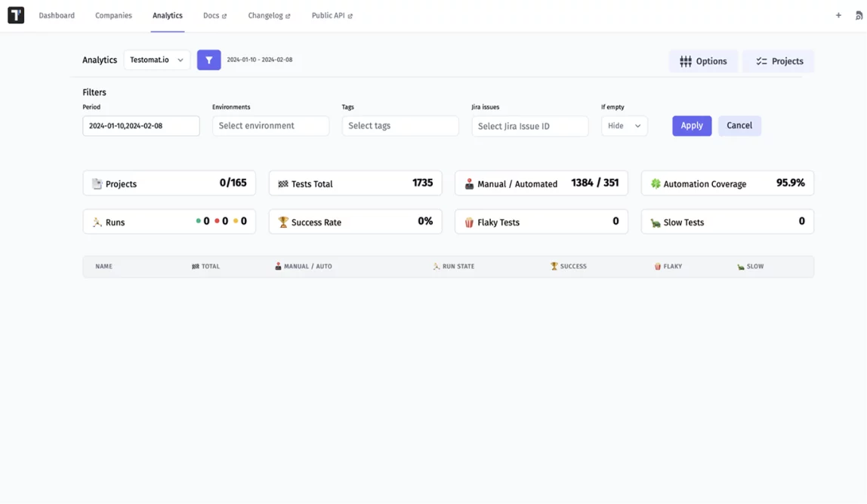Click the turtle icon in Slow Tests card
The image size is (867, 504).
tap(656, 223)
